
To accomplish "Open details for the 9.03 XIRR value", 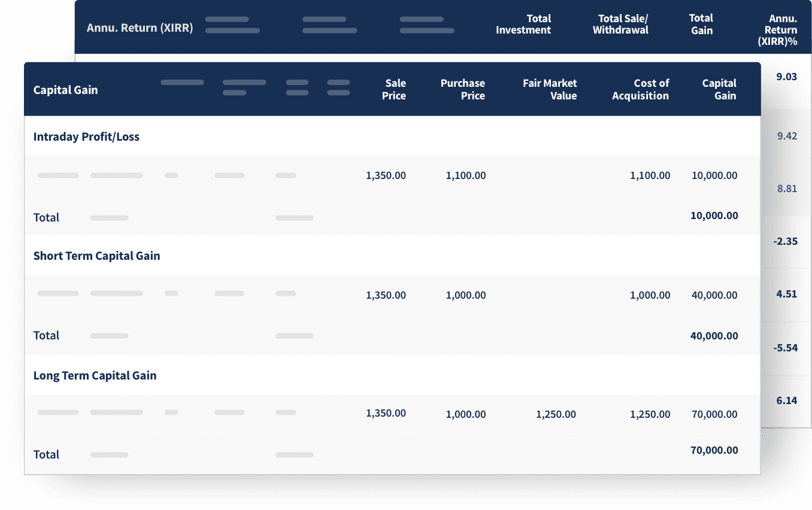I will tap(787, 77).
